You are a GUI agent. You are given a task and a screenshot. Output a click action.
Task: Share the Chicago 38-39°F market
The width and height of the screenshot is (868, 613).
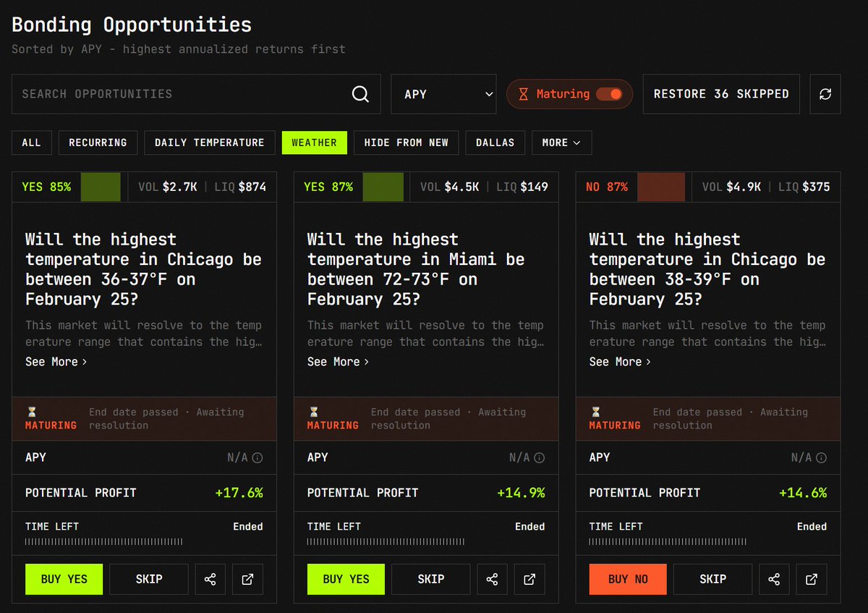click(774, 579)
